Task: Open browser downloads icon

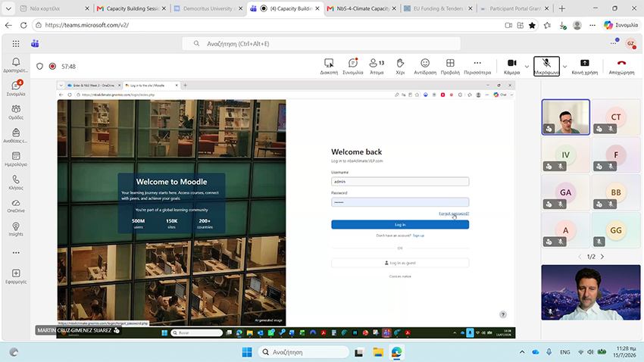Action: click(563, 25)
